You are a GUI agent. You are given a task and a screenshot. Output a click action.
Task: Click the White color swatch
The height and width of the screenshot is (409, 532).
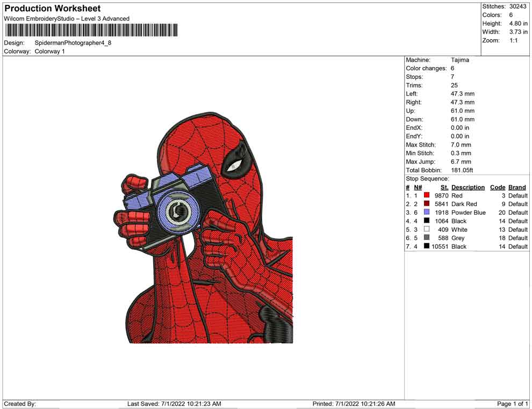[427, 229]
